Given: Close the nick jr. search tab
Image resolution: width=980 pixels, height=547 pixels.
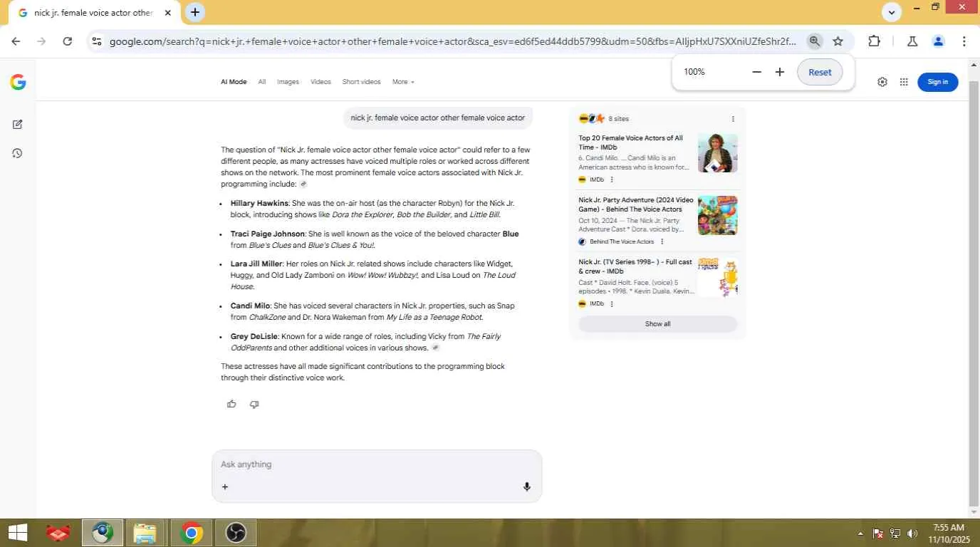Looking at the screenshot, I should click(167, 13).
